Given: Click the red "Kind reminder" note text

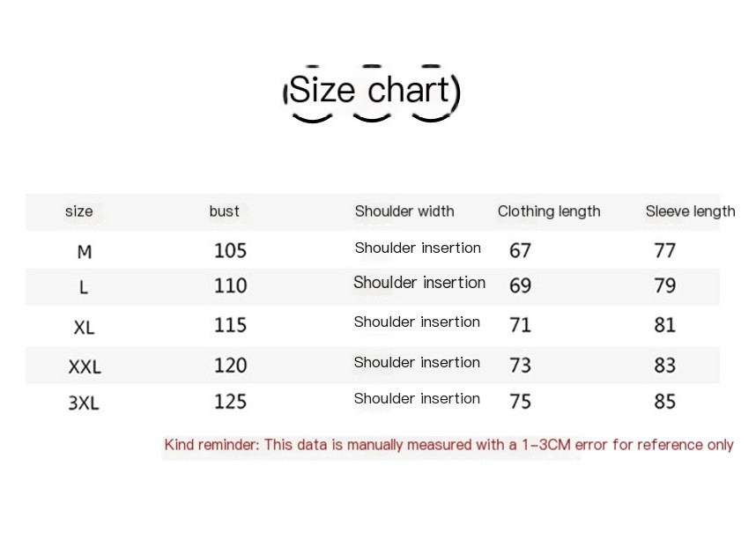Looking at the screenshot, I should pyautogui.click(x=448, y=445).
